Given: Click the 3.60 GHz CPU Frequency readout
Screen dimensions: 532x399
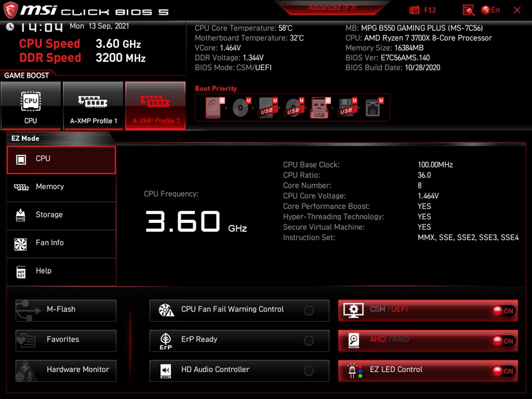Looking at the screenshot, I should tap(196, 221).
